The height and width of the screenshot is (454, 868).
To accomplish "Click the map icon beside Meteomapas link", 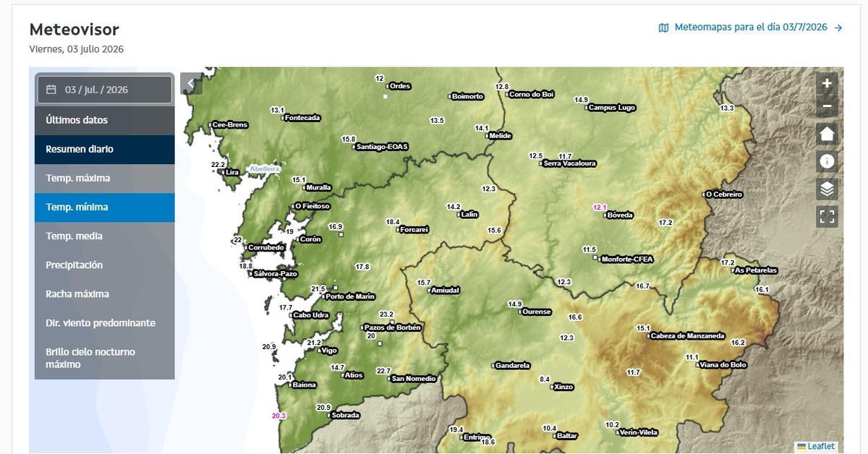I will pos(663,27).
